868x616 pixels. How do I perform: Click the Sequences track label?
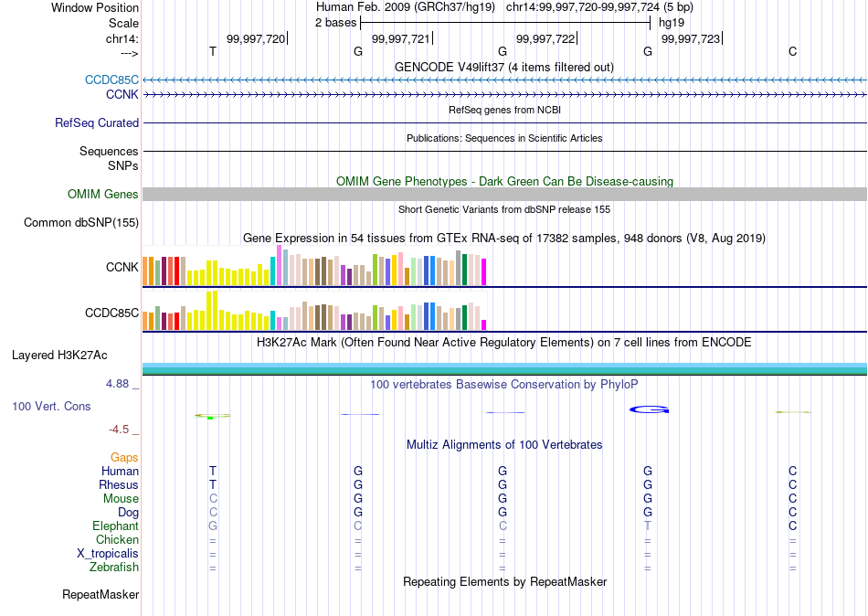click(x=109, y=151)
